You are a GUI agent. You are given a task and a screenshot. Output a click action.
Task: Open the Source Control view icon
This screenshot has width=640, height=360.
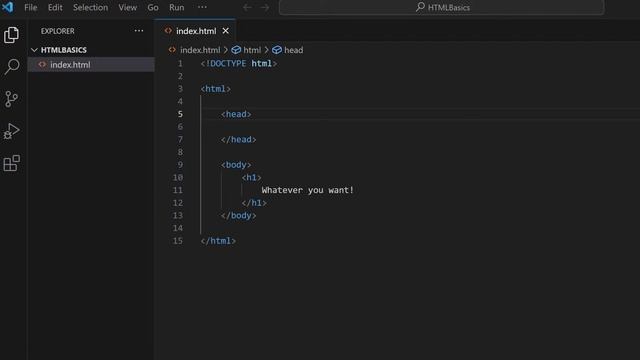tap(11, 99)
